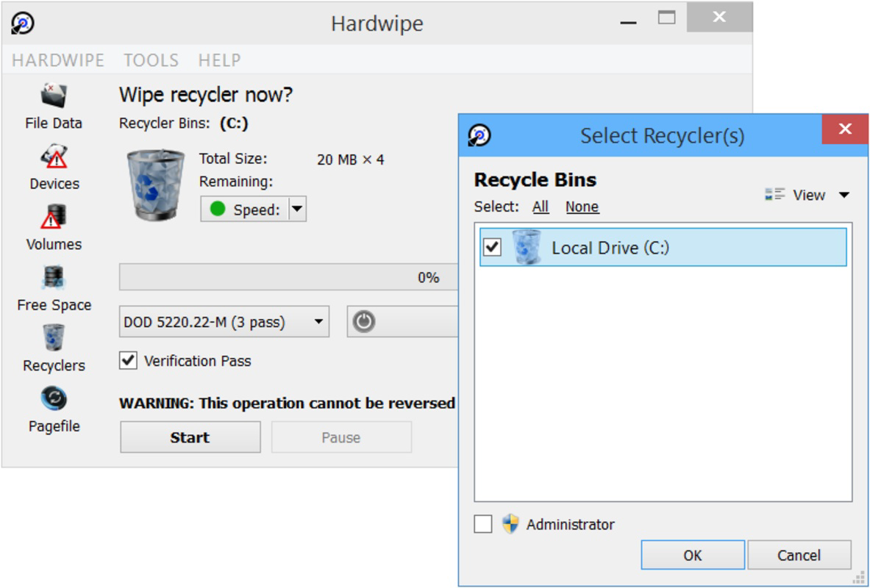Viewport: 870px width, 588px height.
Task: Click the Select None link
Action: click(x=582, y=207)
